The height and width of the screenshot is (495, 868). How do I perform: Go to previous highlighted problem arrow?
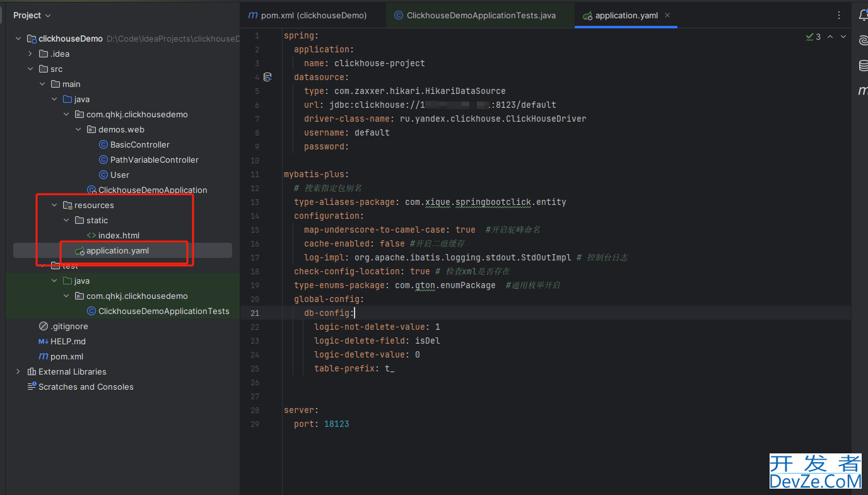point(830,37)
